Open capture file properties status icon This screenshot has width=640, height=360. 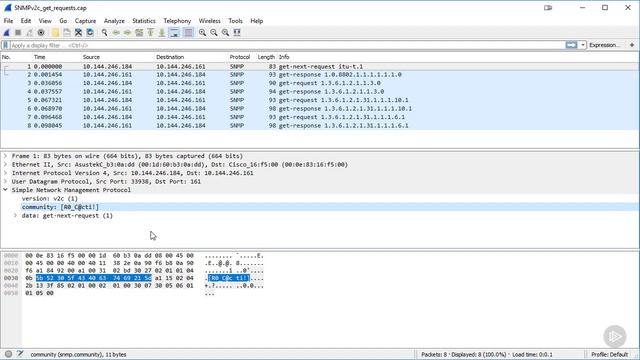20,354
